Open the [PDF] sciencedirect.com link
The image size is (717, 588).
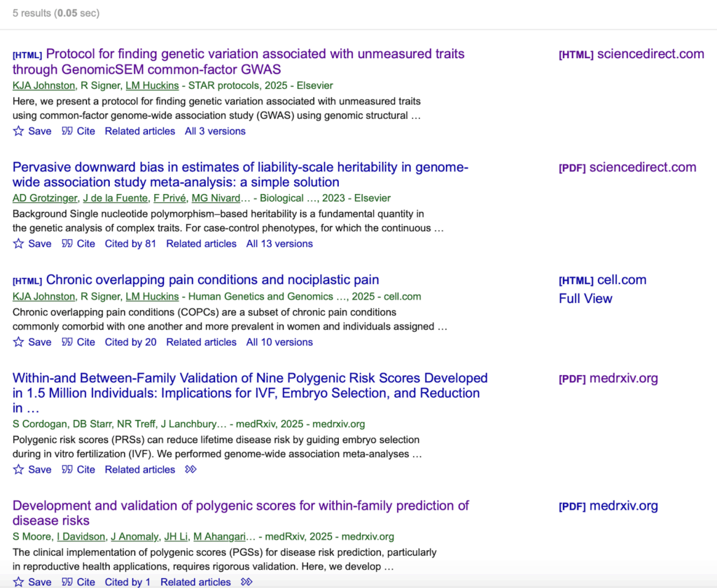pyautogui.click(x=627, y=167)
